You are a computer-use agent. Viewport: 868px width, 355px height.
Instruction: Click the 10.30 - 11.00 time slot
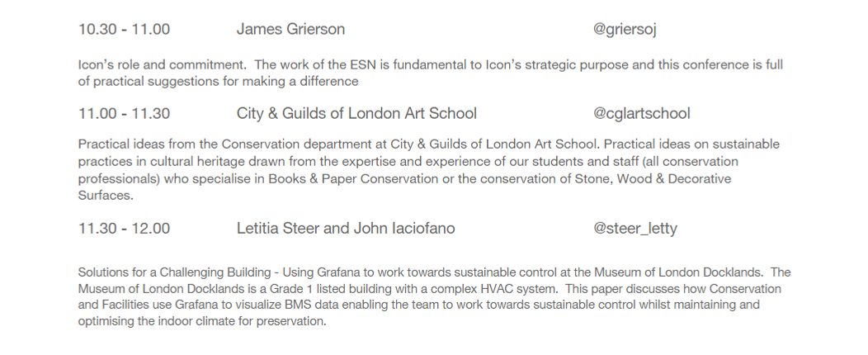tap(124, 29)
